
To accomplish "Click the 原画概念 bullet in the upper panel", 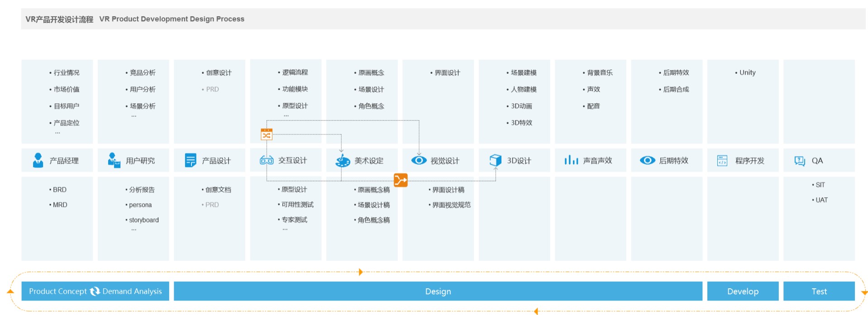I will point(369,72).
